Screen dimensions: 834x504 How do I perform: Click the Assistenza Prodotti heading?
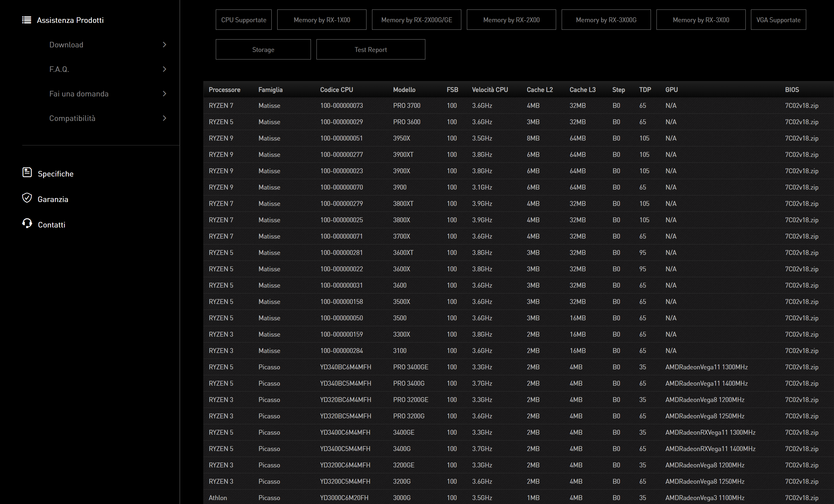point(70,20)
